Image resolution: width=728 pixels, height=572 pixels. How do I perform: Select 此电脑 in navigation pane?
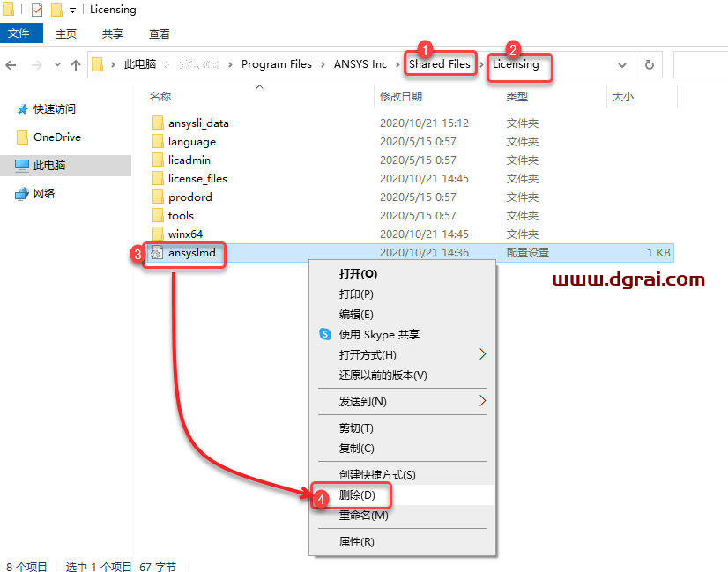coord(65,166)
